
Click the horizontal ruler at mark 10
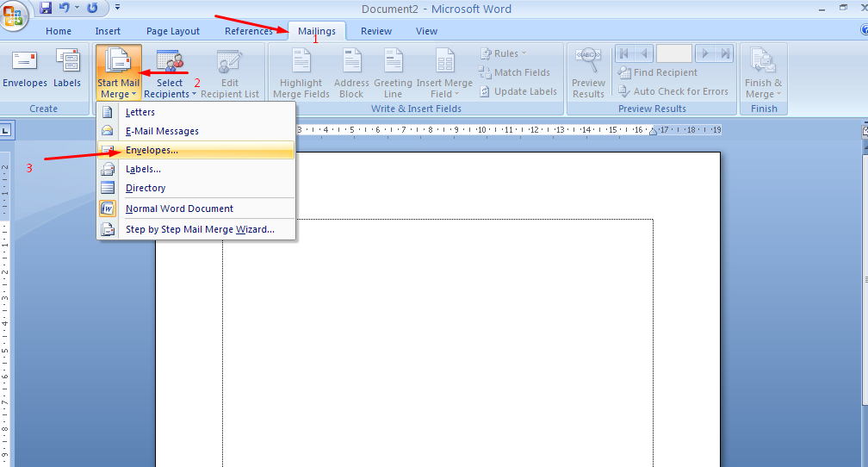[481, 129]
